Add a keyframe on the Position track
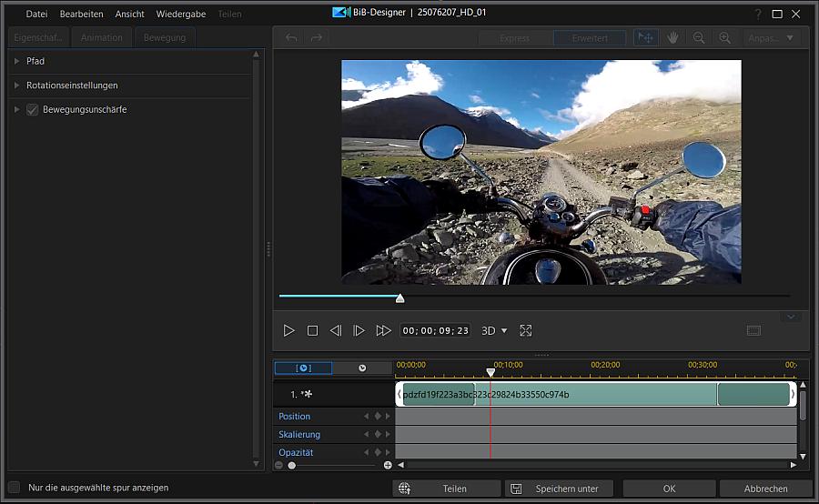819x504 pixels. 377,417
